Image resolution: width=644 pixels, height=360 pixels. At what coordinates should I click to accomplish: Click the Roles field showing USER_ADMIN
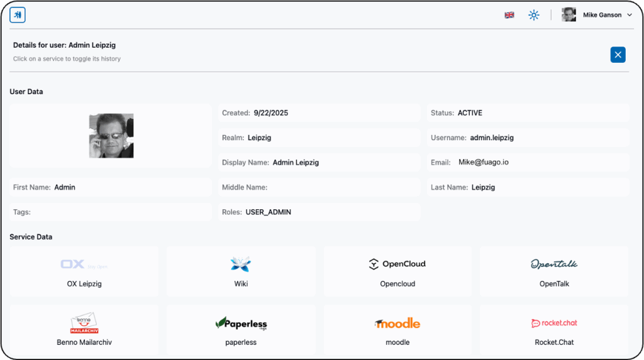tap(319, 212)
